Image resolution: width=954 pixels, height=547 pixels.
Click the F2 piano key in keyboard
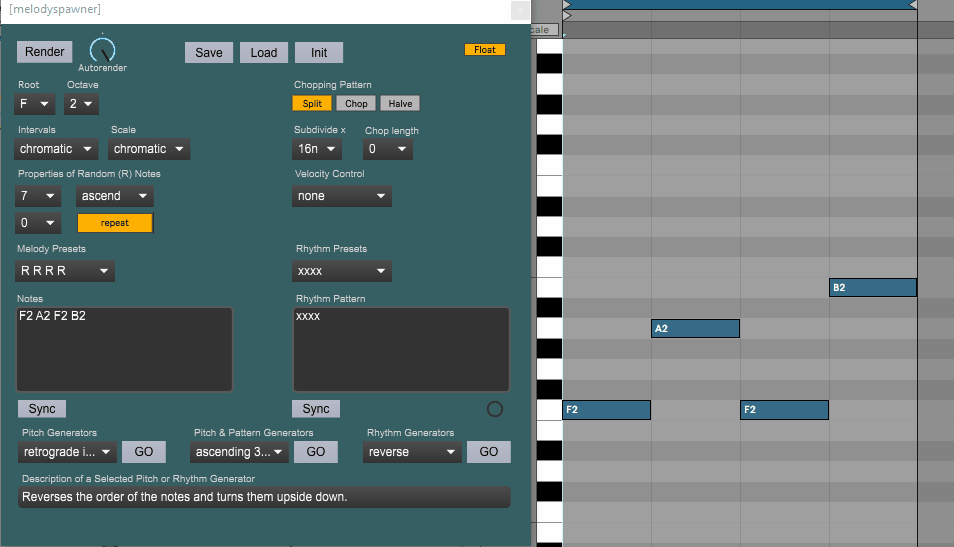tap(549, 410)
